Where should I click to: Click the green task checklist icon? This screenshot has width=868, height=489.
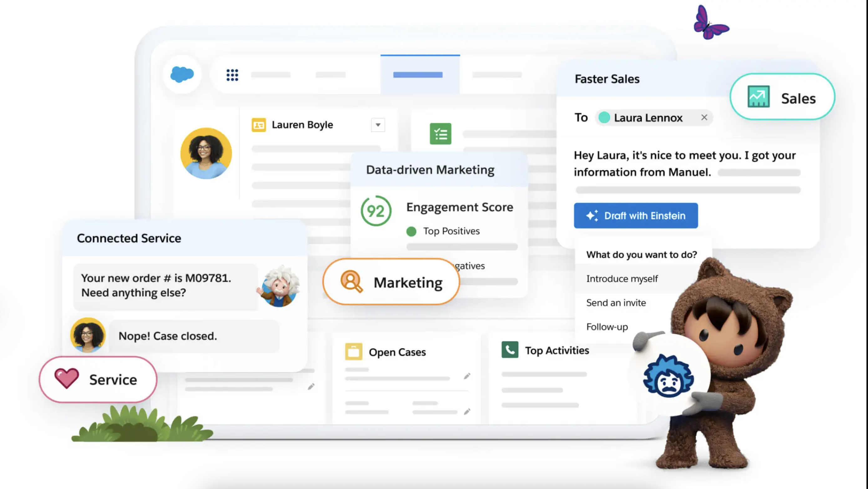pyautogui.click(x=440, y=134)
